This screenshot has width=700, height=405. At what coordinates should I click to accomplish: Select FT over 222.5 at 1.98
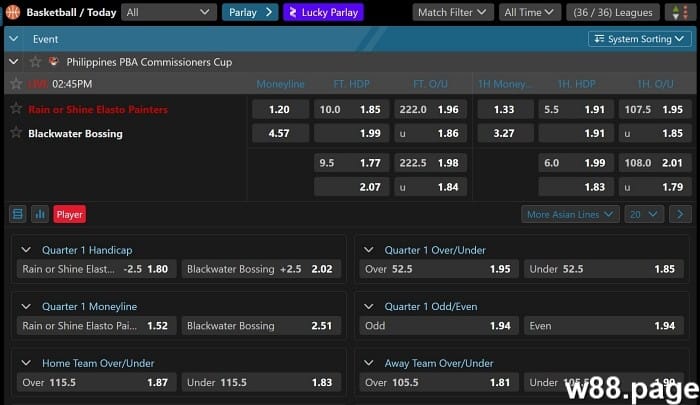click(430, 163)
